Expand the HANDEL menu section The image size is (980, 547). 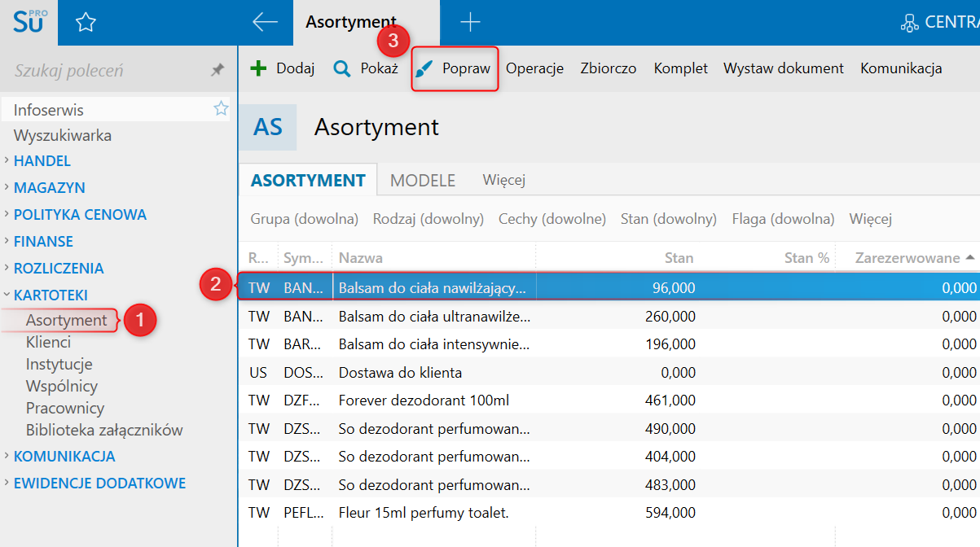pos(42,161)
